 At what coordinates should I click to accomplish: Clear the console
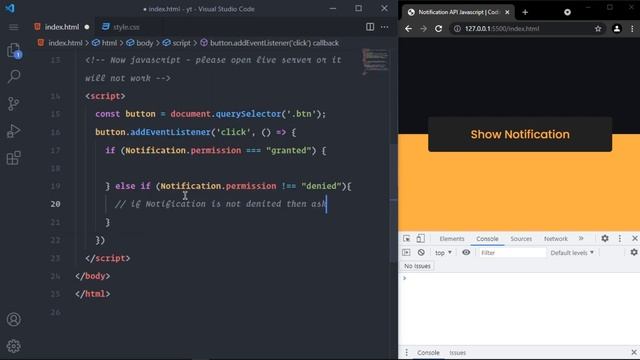pyautogui.click(x=421, y=253)
